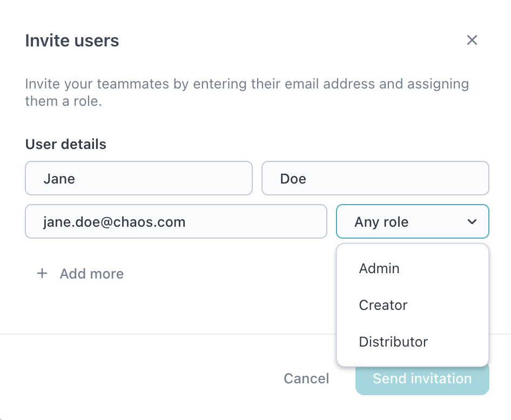Close the Invite users dialog
The height and width of the screenshot is (420, 511).
coord(472,40)
